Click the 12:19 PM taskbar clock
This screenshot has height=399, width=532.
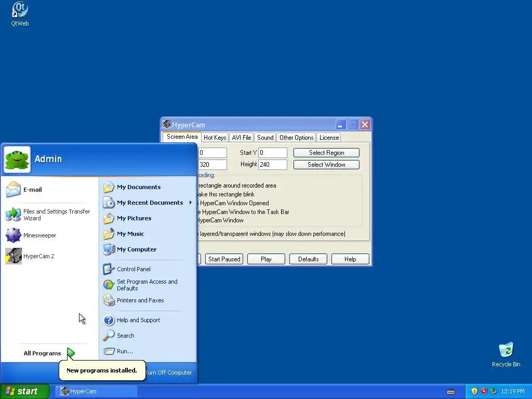pyautogui.click(x=513, y=391)
